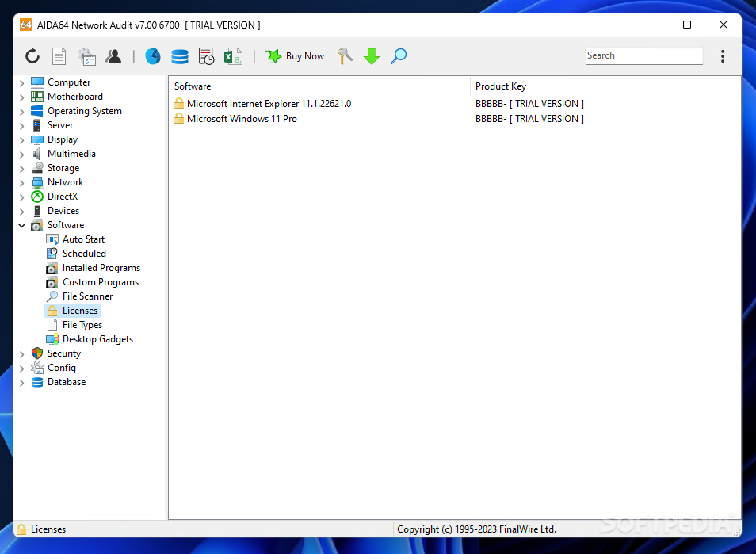Expand the Storage tree node
This screenshot has width=756, height=554.
(21, 168)
